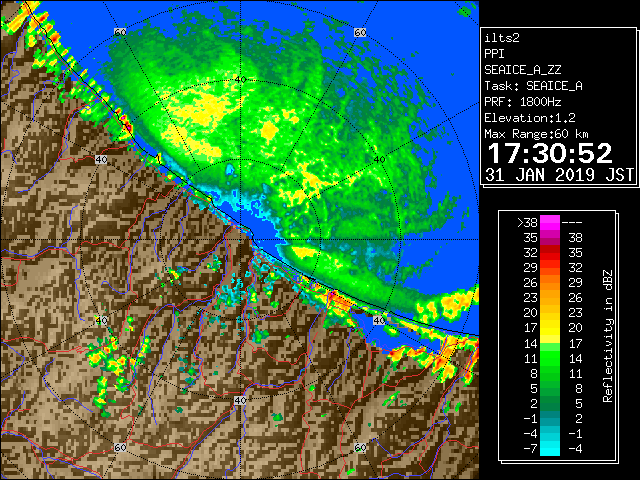Click the '-7' legend label
Viewport: 640px width, 480px height.
530,449
